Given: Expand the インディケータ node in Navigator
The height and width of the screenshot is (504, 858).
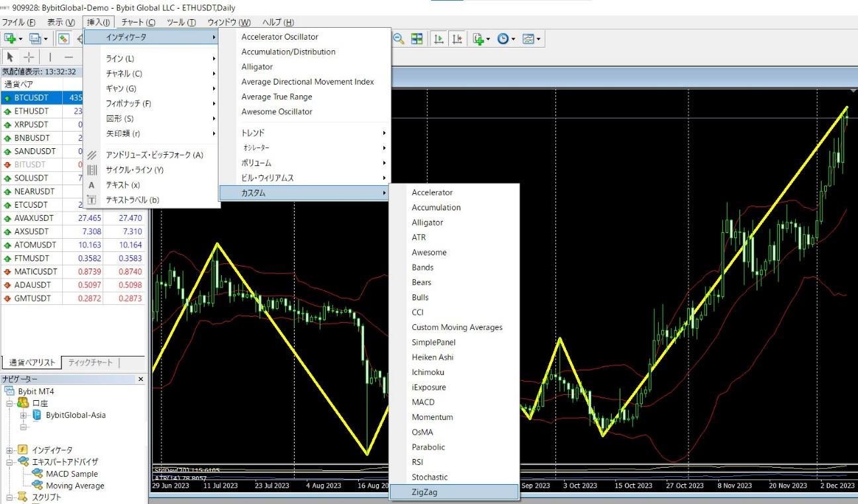Looking at the screenshot, I should tap(11, 450).
